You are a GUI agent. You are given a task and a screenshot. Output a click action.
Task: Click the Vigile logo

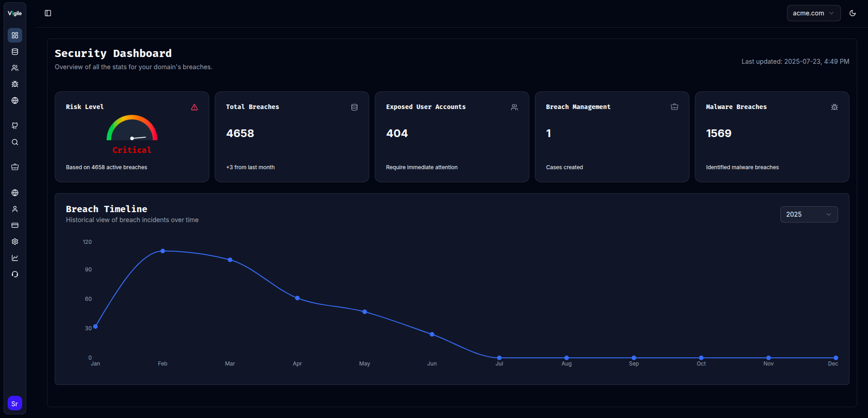15,13
